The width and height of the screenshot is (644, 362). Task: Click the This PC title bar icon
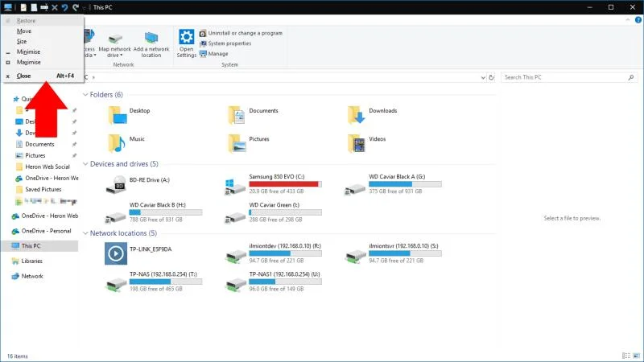pyautogui.click(x=8, y=7)
